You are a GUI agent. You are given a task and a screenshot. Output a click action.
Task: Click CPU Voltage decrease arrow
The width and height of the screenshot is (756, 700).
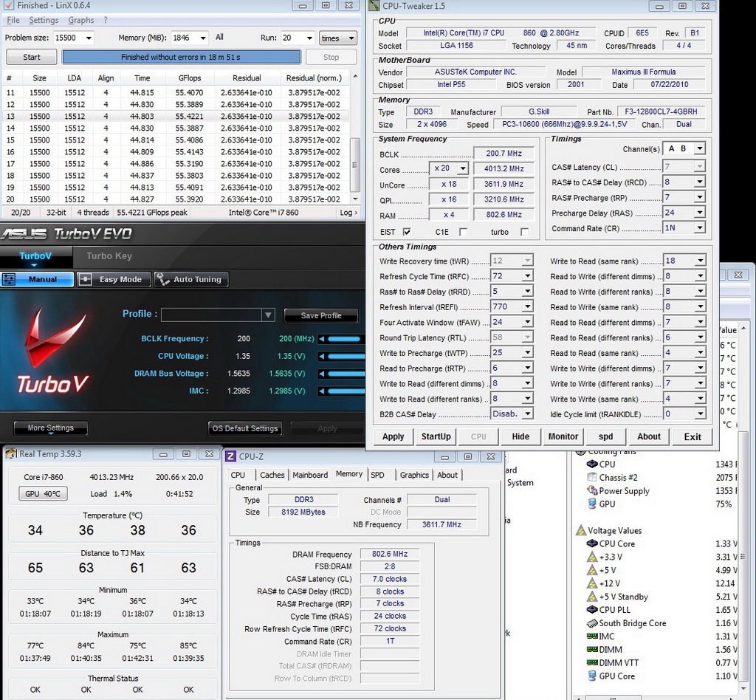click(x=322, y=356)
